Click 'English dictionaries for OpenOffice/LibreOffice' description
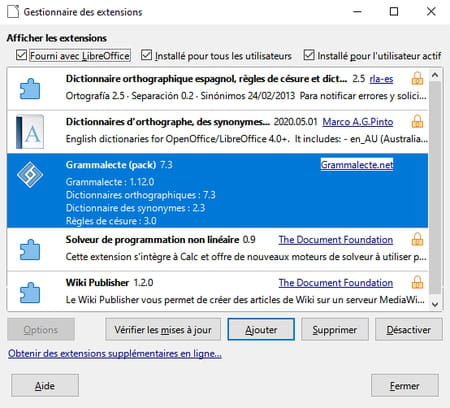This screenshot has height=408, width=450. (247, 139)
